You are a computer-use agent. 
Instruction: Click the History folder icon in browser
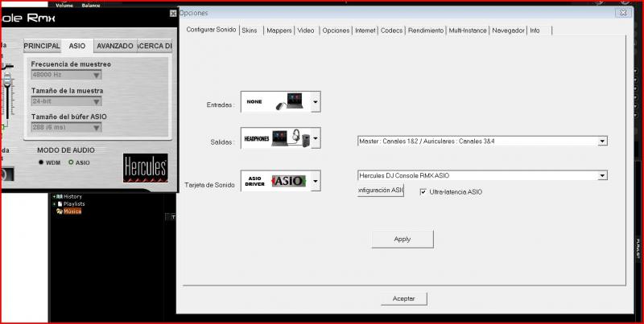tap(60, 196)
